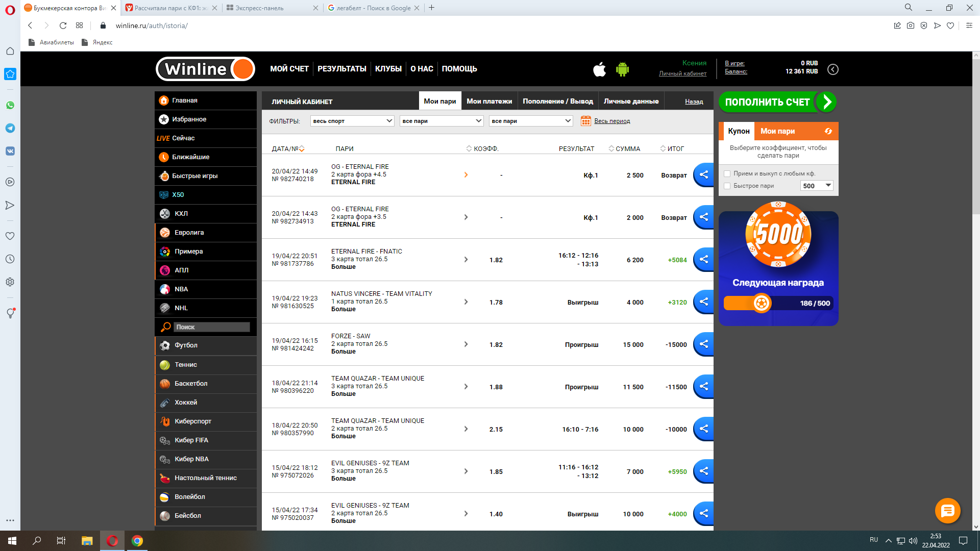Open 'Быстрые игры' in the sidebar
Viewport: 980px width, 551px height.
[x=206, y=176]
